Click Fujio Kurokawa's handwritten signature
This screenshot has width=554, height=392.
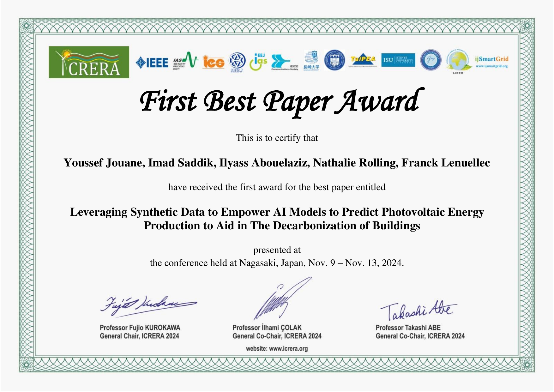(148, 306)
